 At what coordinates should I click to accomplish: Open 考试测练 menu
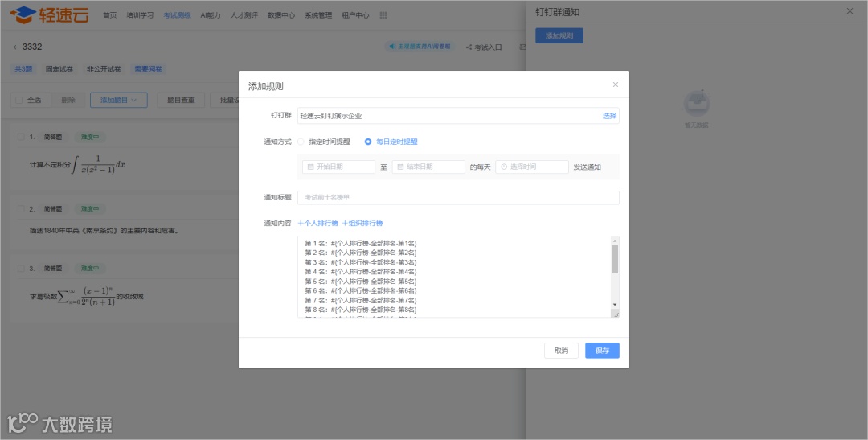point(177,15)
